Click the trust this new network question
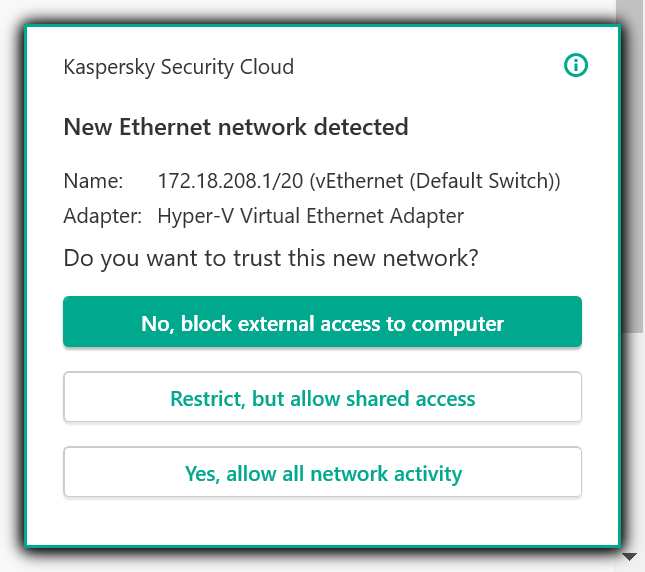This screenshot has height=572, width=645. point(270,258)
